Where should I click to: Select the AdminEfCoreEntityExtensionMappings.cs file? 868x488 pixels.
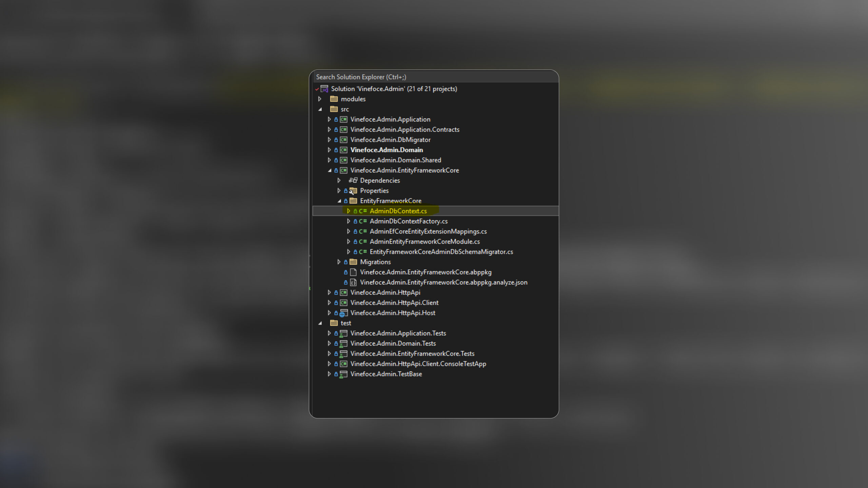point(428,231)
